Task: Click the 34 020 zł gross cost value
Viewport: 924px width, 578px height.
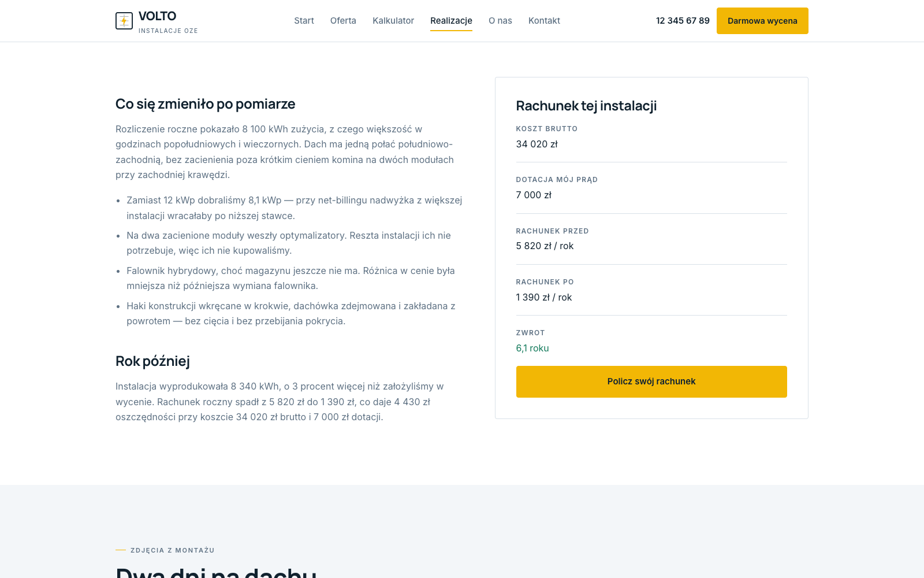Action: tap(537, 144)
